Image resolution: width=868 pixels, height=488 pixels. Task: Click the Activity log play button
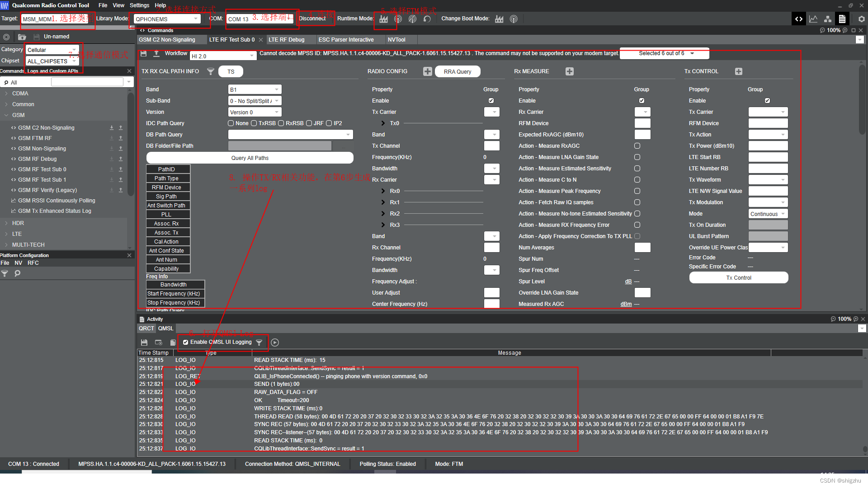coord(275,343)
